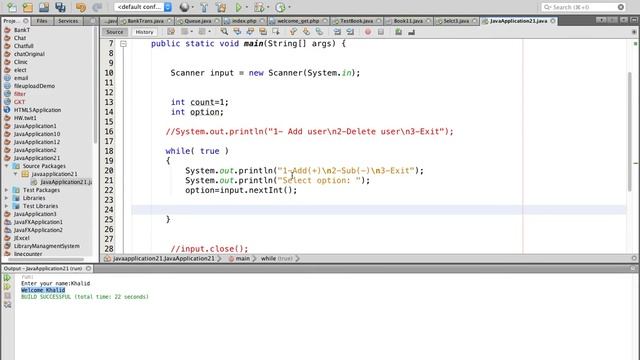Click the Build Project hammer icon

tap(204, 7)
